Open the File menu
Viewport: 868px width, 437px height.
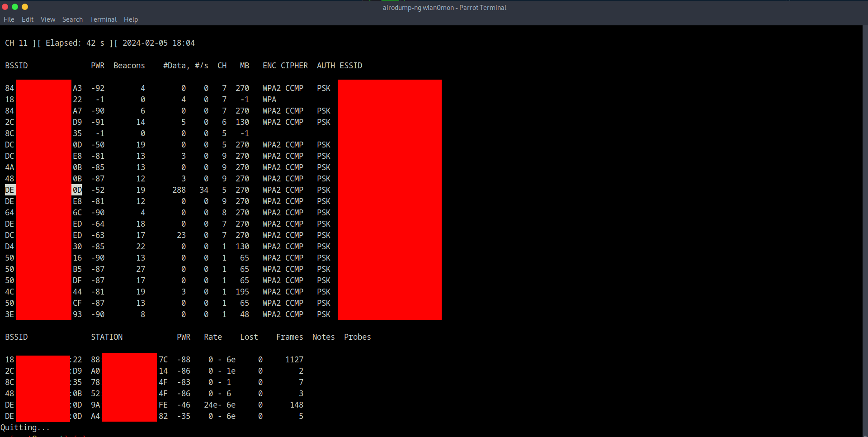tap(9, 19)
